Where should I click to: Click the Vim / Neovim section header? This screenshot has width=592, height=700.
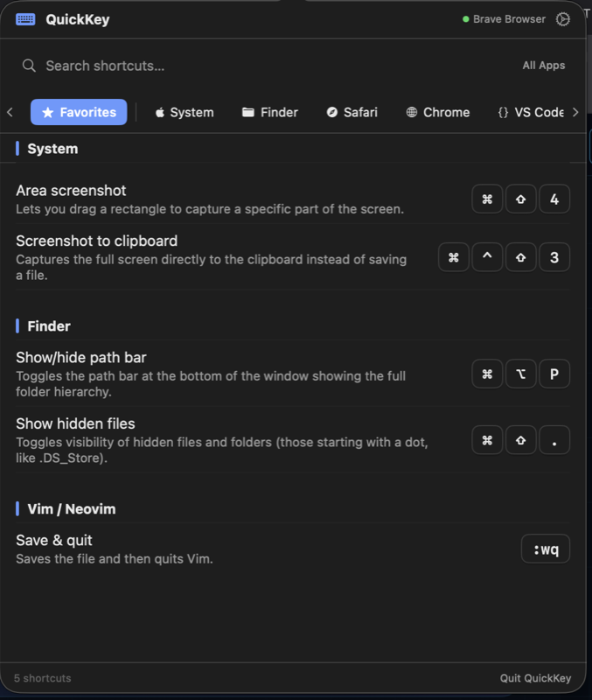[x=72, y=509]
